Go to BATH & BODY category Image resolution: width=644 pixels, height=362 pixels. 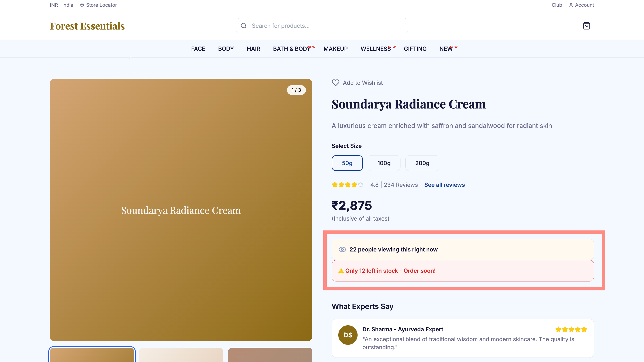(x=292, y=49)
